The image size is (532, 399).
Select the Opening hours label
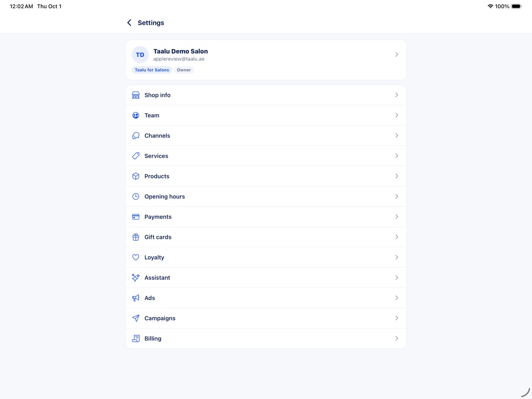tap(165, 197)
